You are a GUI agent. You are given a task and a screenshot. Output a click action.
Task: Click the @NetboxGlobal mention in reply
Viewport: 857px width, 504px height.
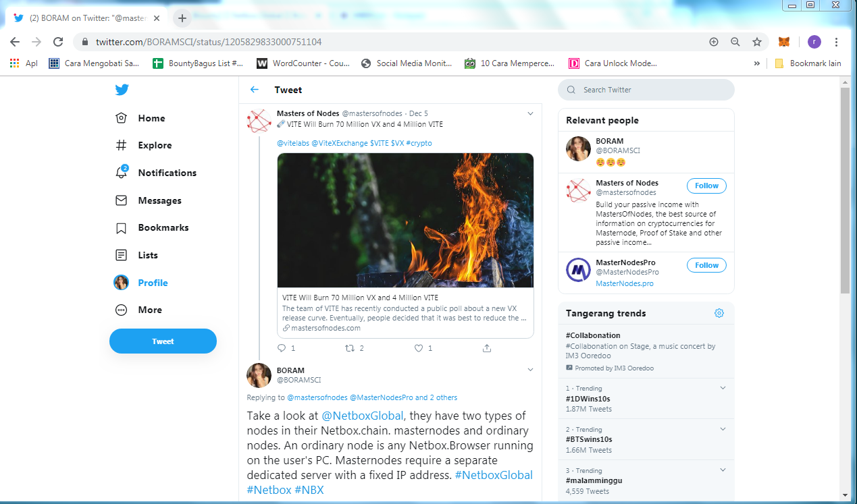363,416
